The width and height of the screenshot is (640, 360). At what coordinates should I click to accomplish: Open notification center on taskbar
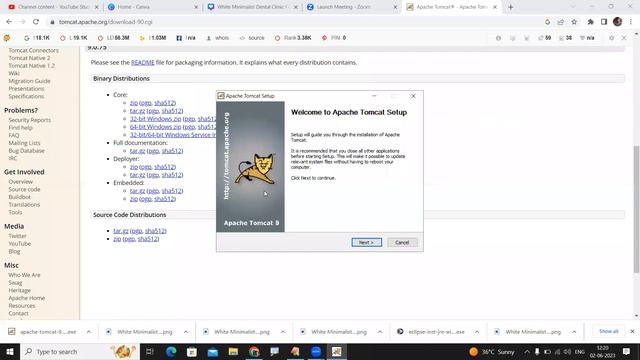[x=626, y=352]
